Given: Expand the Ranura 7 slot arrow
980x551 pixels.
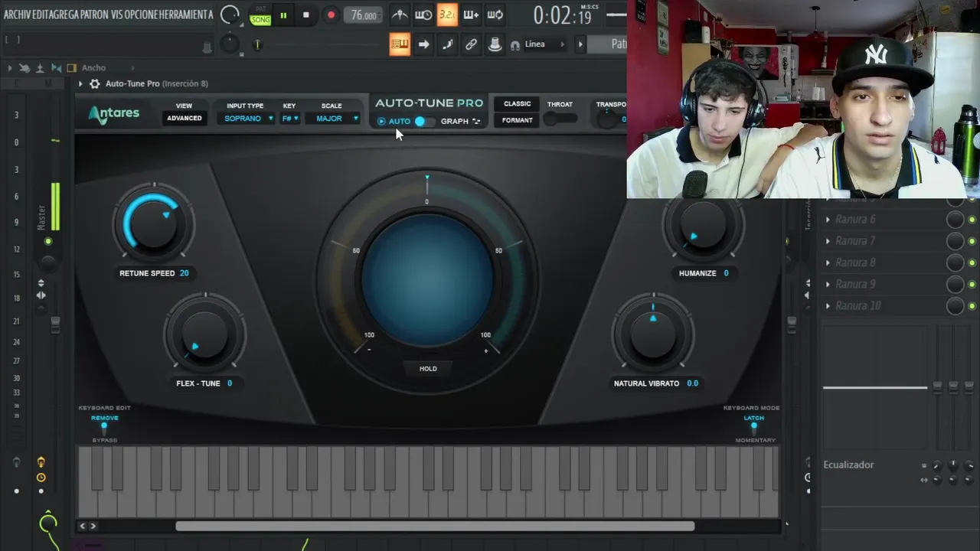Looking at the screenshot, I should 828,241.
